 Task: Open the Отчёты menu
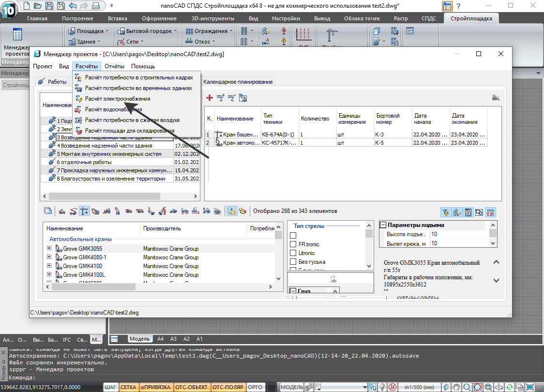(x=115, y=66)
